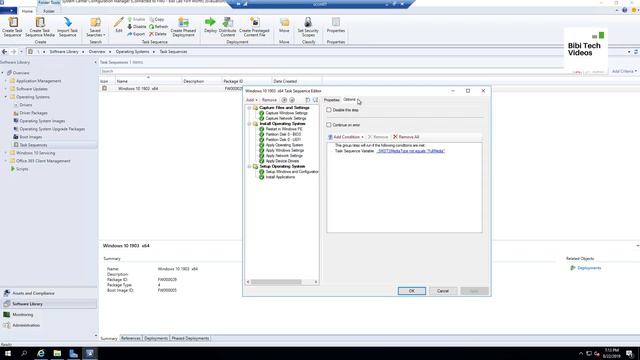
Task: Switch to the Properties tab in the editor
Action: 331,100
